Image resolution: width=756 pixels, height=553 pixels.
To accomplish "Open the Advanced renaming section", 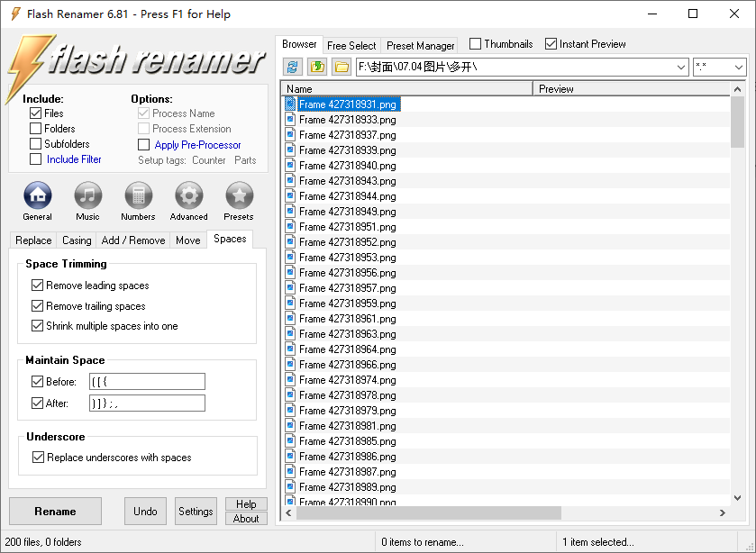I will click(188, 195).
